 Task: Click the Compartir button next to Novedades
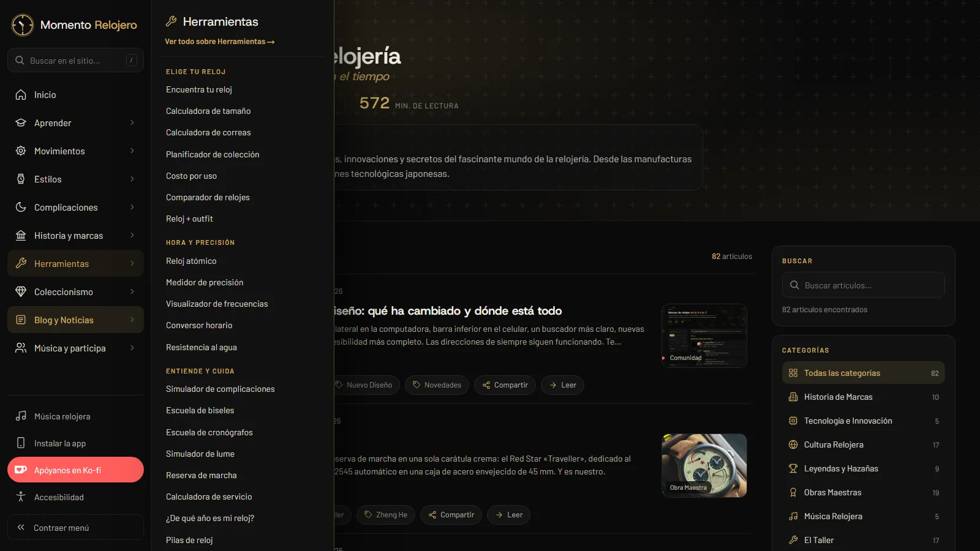click(505, 385)
